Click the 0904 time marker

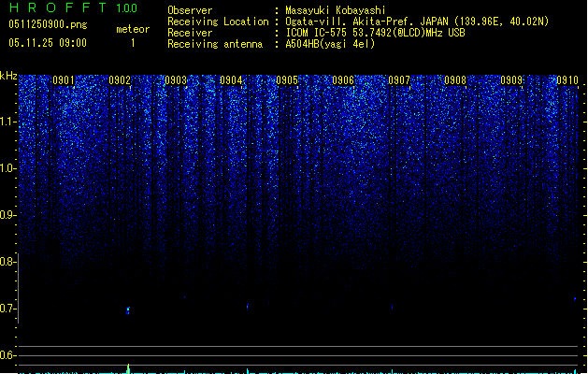pyautogui.click(x=231, y=79)
